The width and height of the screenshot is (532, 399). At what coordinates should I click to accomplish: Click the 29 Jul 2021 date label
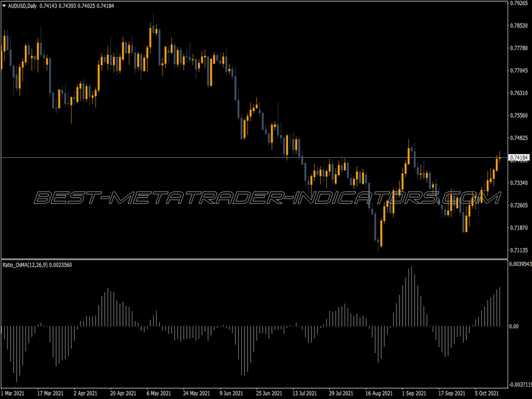point(341,393)
